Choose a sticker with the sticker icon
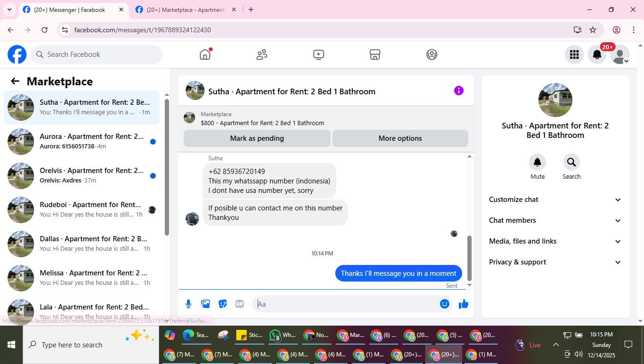 [x=223, y=304]
